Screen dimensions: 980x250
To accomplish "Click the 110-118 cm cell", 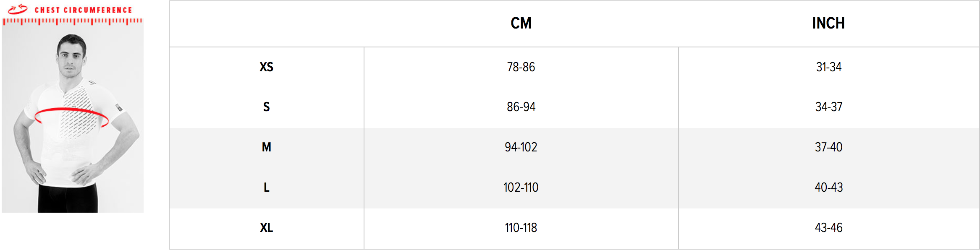I will [x=521, y=227].
